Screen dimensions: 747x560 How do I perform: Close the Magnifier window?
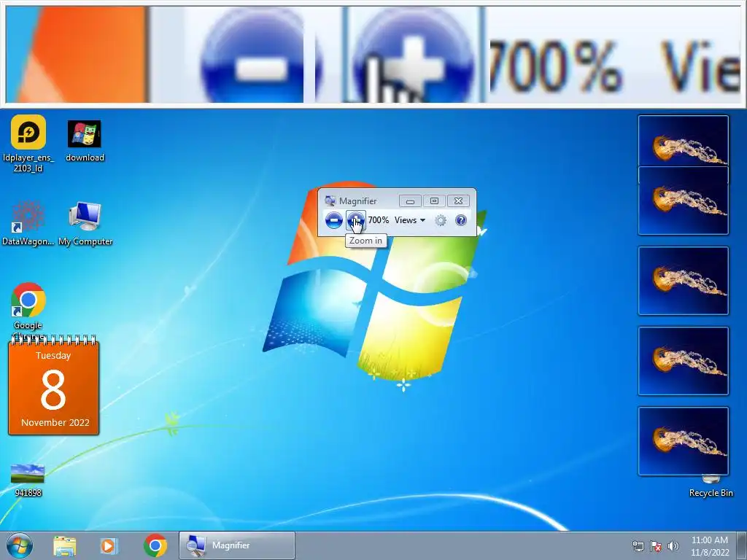[458, 201]
